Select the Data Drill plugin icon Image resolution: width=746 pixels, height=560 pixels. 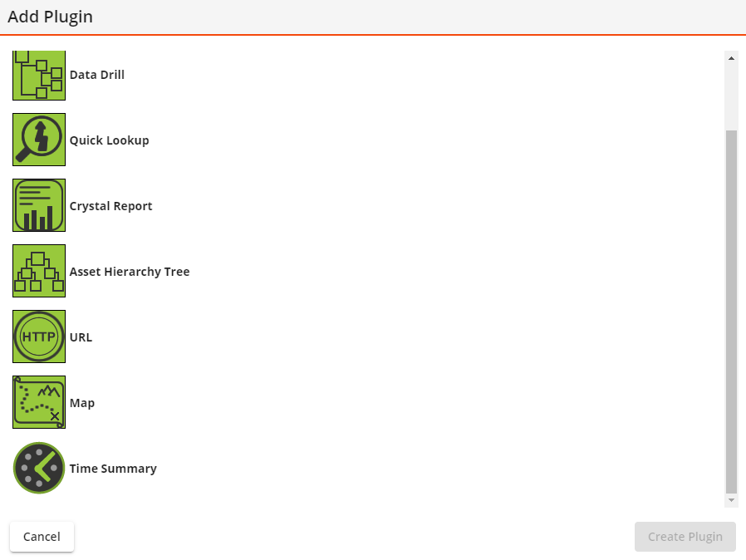[x=39, y=75]
